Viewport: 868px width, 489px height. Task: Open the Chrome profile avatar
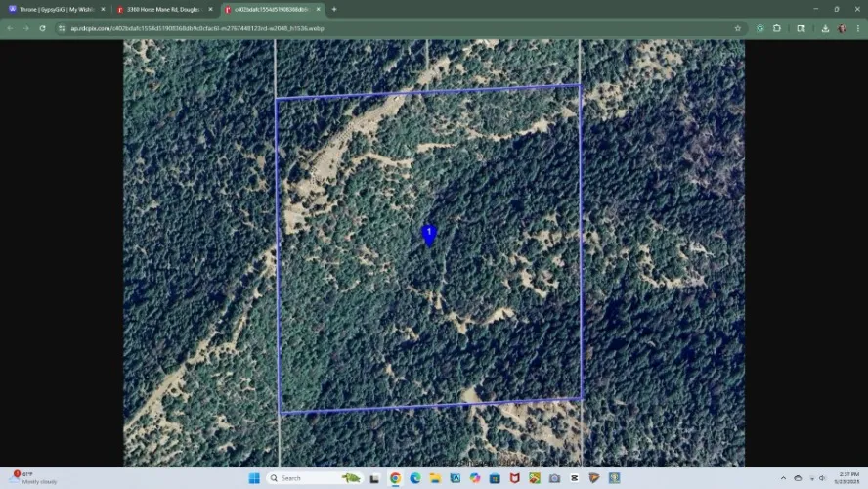coord(842,28)
